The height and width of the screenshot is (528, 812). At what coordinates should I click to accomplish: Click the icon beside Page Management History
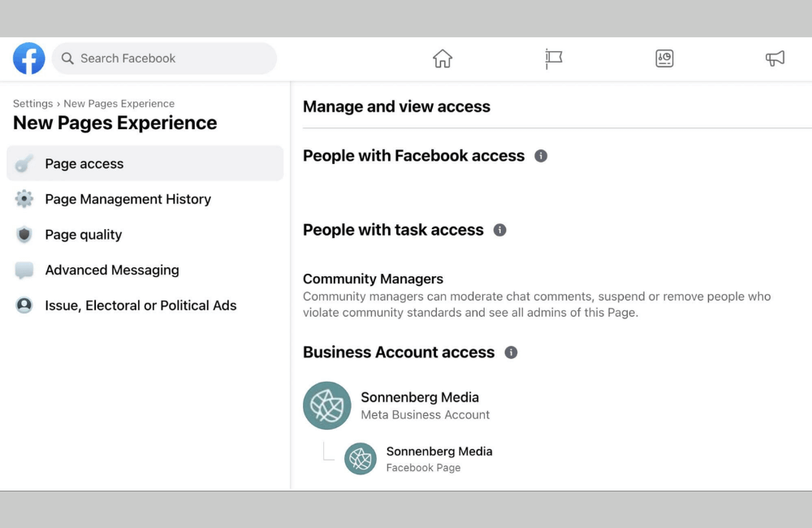click(x=24, y=199)
